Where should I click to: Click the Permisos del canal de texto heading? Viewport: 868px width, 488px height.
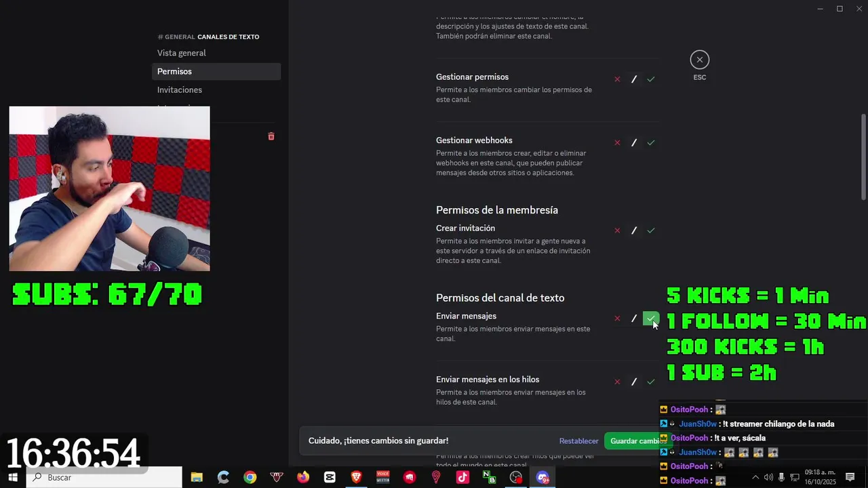click(500, 298)
